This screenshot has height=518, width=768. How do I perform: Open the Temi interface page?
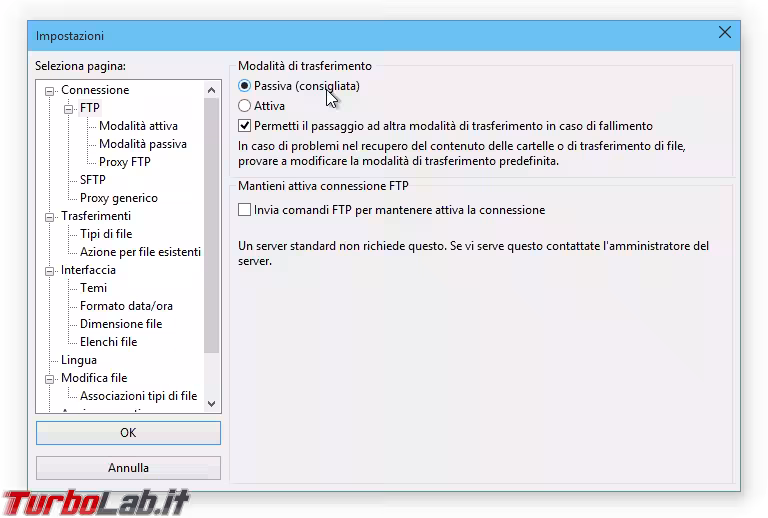pyautogui.click(x=93, y=288)
